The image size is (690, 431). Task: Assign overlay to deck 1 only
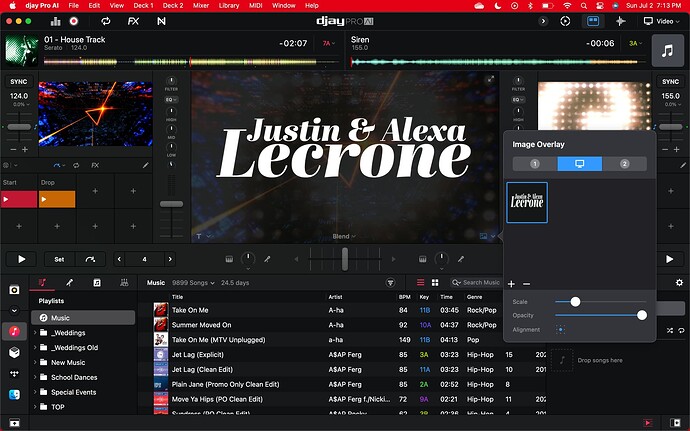(535, 164)
